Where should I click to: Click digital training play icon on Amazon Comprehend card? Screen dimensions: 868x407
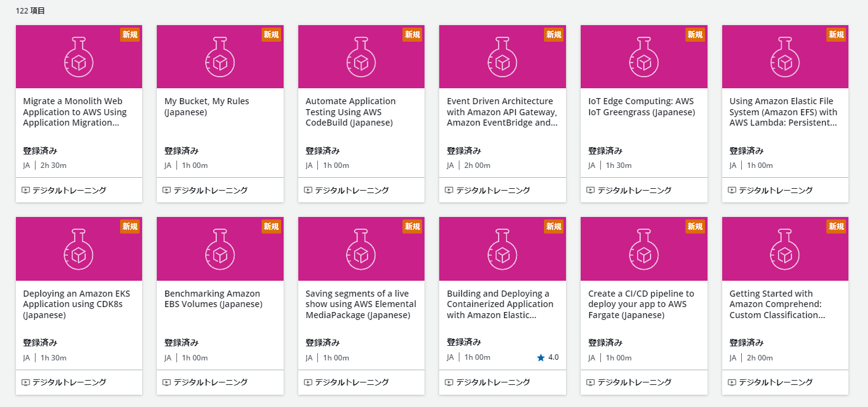point(732,382)
